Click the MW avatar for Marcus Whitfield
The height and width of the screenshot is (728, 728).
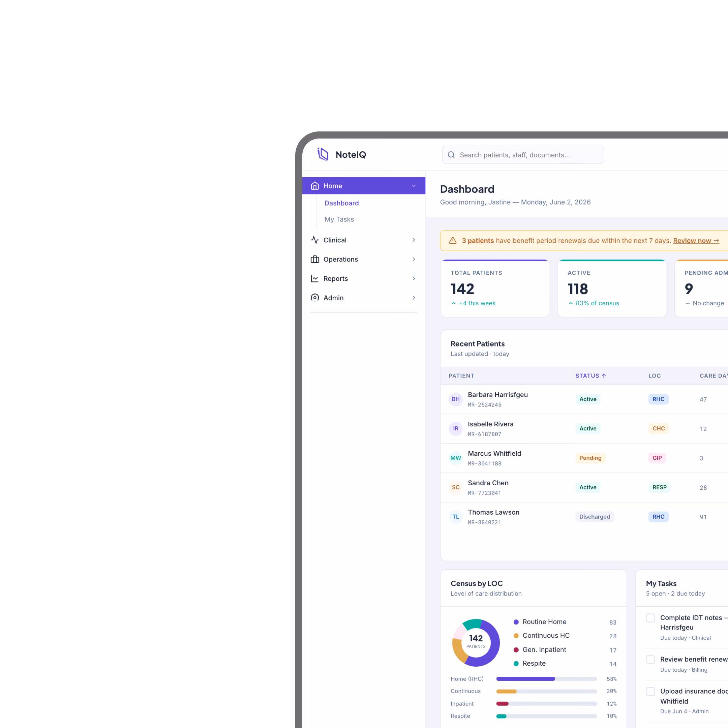click(x=456, y=458)
